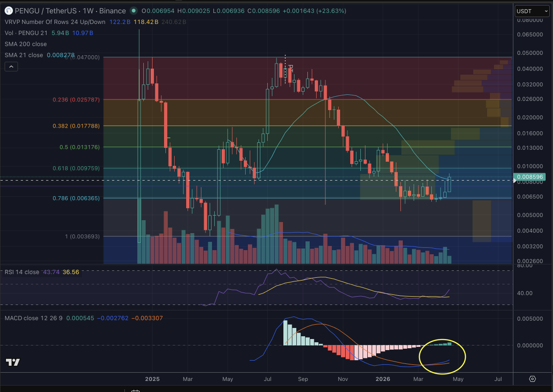Click the green market status dot
The image size is (553, 392).
point(134,11)
